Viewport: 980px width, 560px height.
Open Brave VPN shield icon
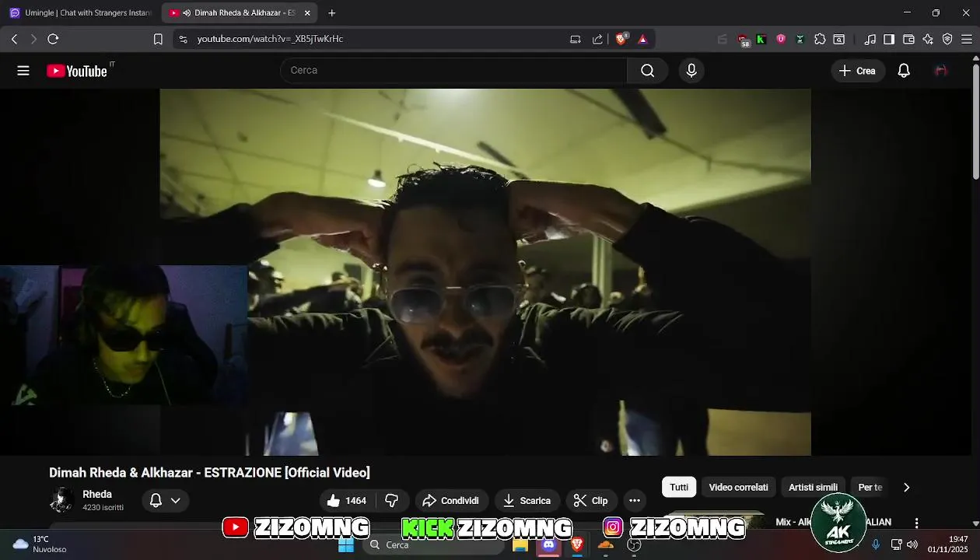[x=947, y=39]
